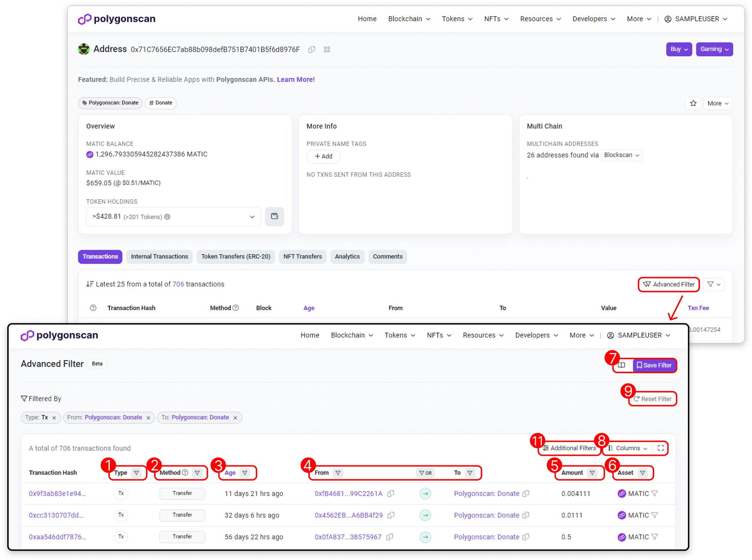Copy the address to clipboard
This screenshot has width=752, height=560.
(x=311, y=50)
